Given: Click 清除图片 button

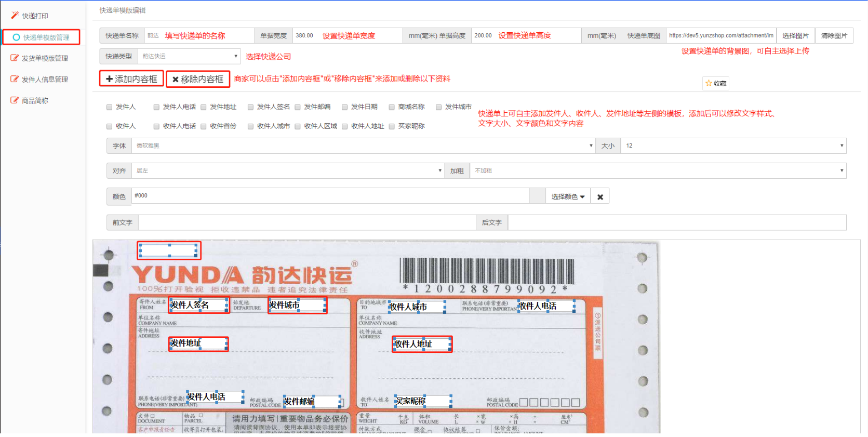Looking at the screenshot, I should click(834, 35).
